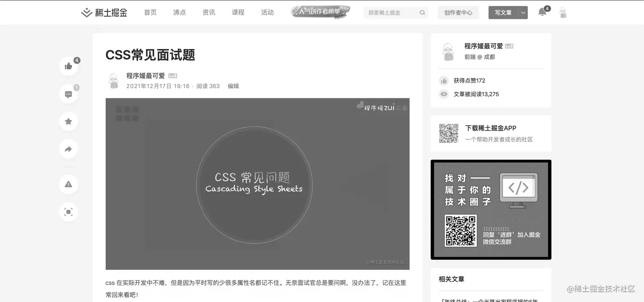644x302 pixels.
Task: Share the article via the share arrow icon
Action: click(69, 149)
